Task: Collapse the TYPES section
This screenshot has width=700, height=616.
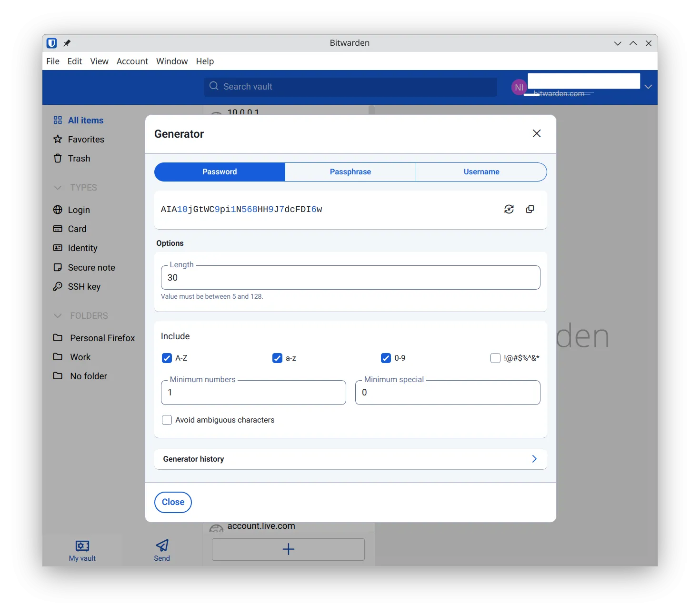Action: (x=58, y=188)
